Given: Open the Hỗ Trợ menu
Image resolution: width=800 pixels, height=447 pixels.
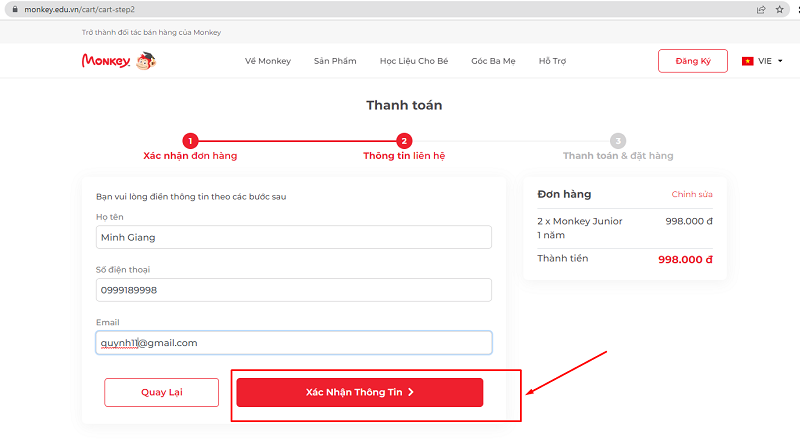Looking at the screenshot, I should point(553,61).
